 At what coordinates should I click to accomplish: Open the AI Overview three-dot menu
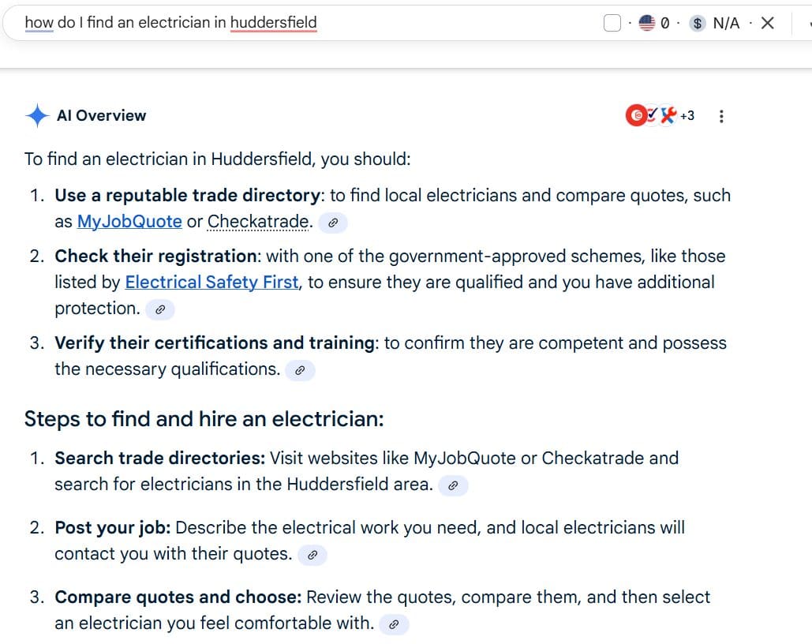coord(720,116)
